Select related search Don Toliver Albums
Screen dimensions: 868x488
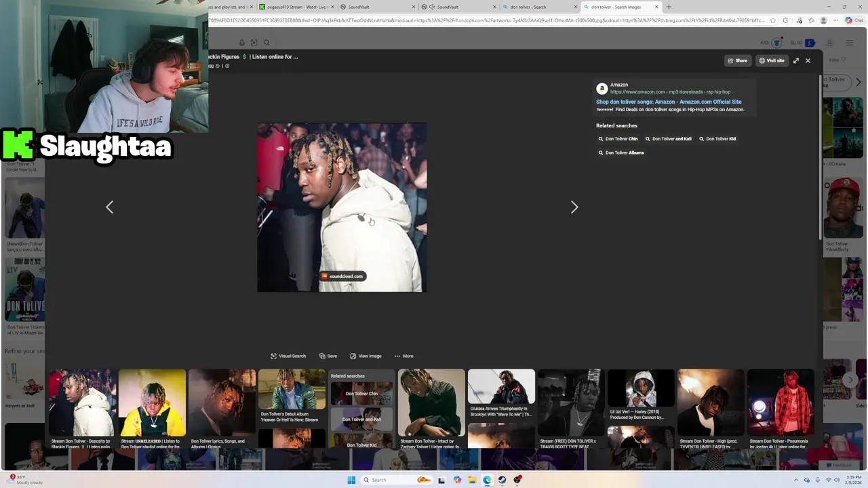621,152
